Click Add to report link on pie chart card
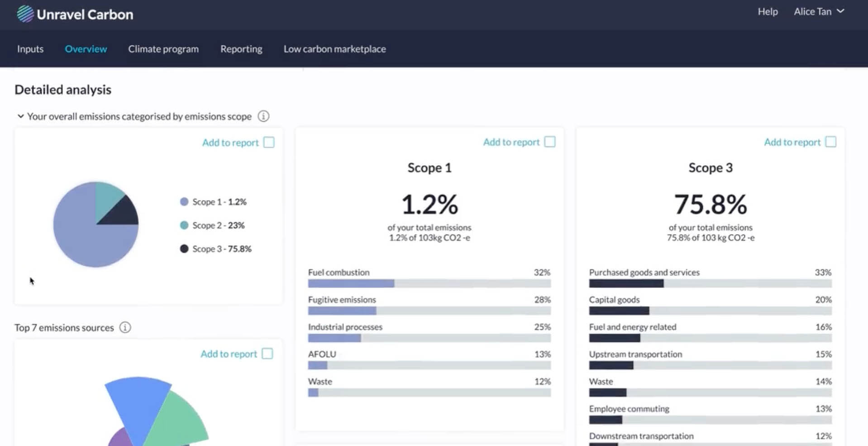This screenshot has width=868, height=446. [230, 143]
